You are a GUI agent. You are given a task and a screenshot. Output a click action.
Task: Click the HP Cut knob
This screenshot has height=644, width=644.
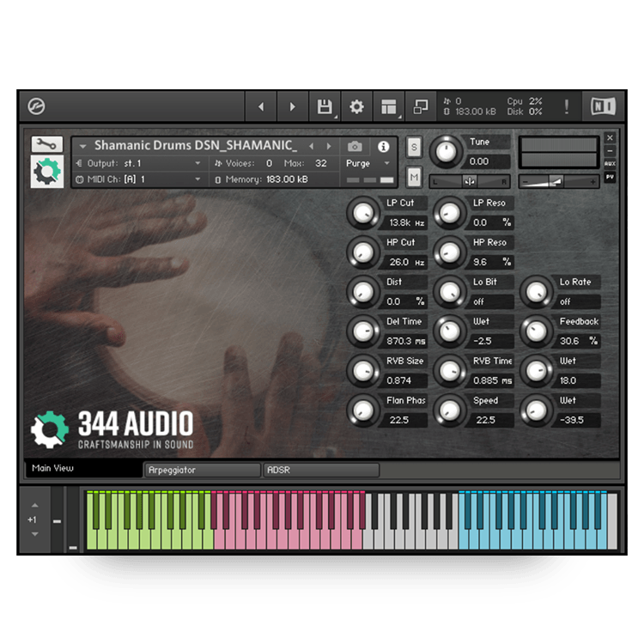point(363,252)
